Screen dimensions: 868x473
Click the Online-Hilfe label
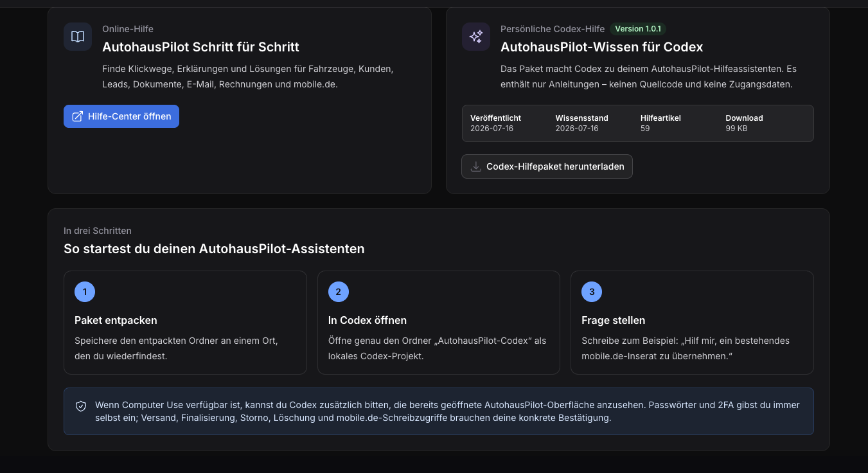click(128, 29)
